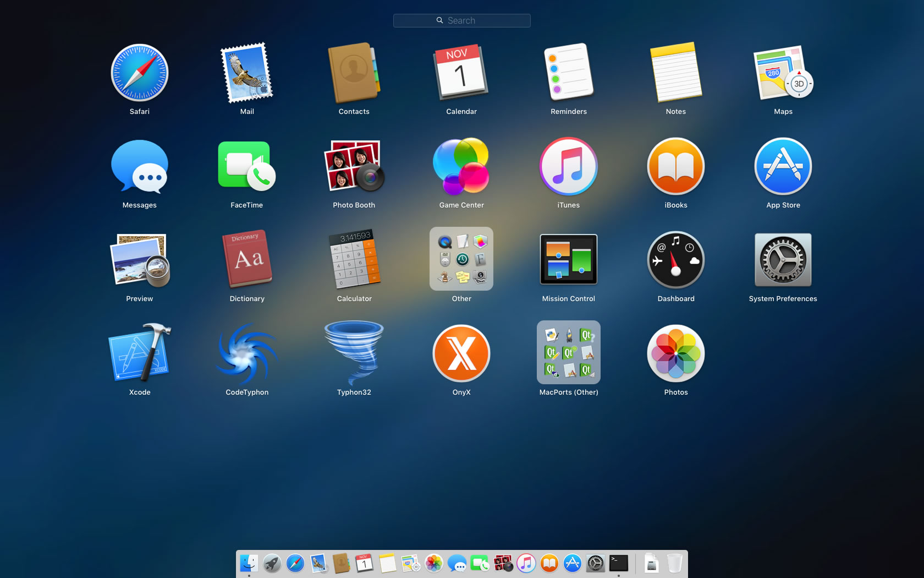Screen dimensions: 924x578
Task: Click the Launchpad rocket in the Dock
Action: click(272, 563)
